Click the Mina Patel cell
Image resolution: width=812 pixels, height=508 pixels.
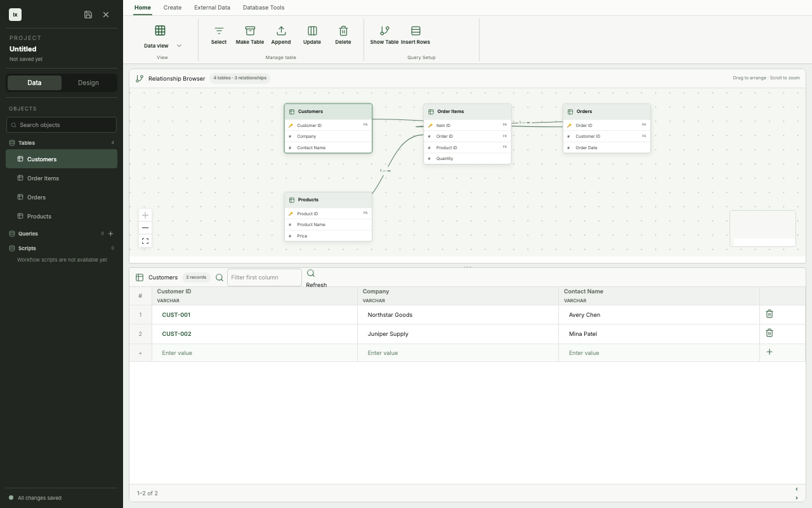(659, 334)
